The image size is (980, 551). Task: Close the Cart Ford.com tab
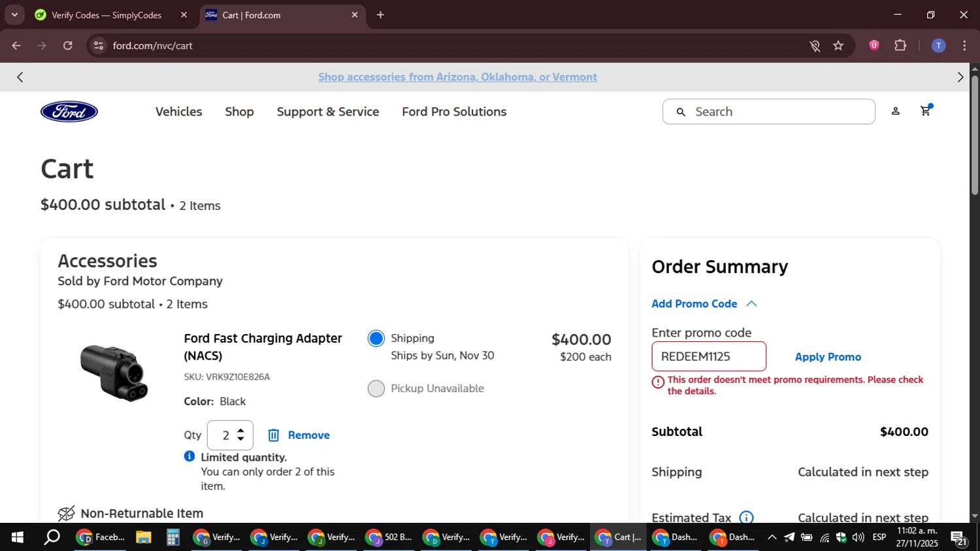355,15
